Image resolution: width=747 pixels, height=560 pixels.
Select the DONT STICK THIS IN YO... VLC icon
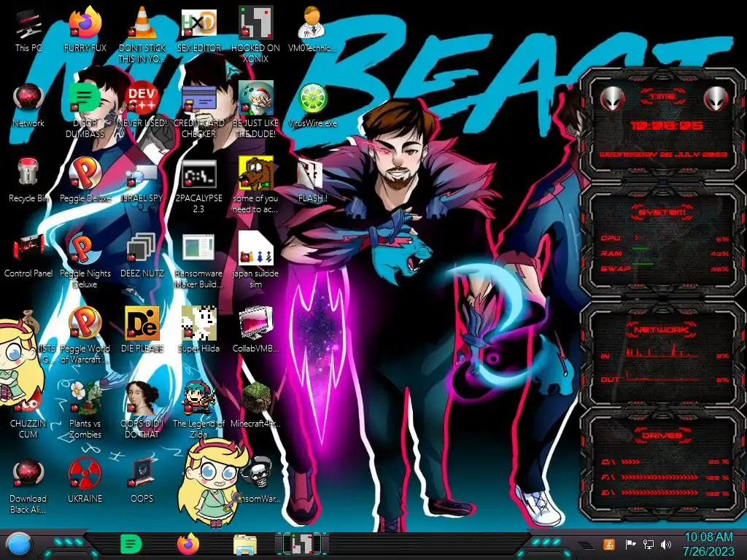pos(142,35)
